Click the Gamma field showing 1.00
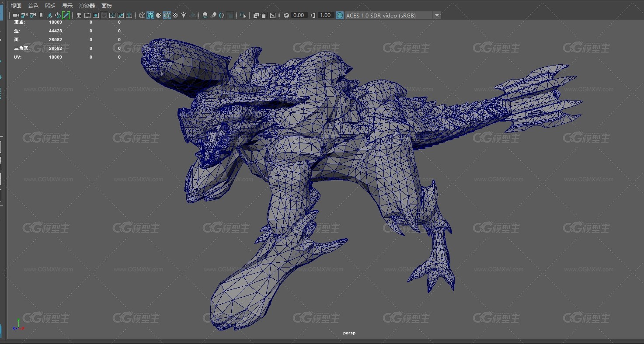 pos(326,15)
